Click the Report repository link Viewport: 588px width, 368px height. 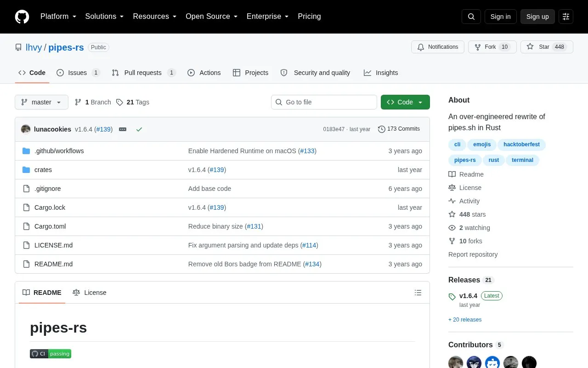tap(473, 254)
